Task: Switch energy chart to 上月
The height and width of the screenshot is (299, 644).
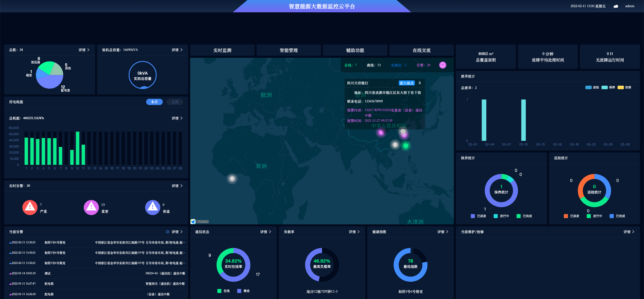Action: point(175,102)
